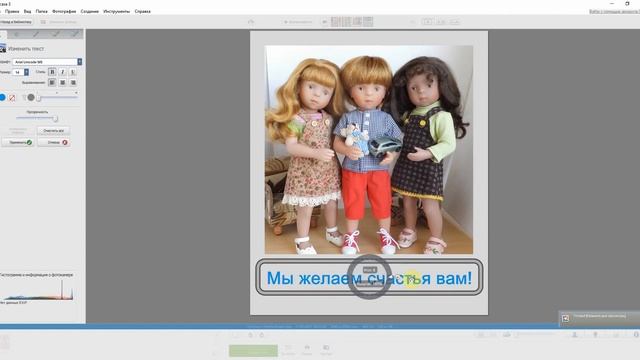Center-align the text
Image resolution: width=640 pixels, height=360 pixels.
(x=62, y=82)
